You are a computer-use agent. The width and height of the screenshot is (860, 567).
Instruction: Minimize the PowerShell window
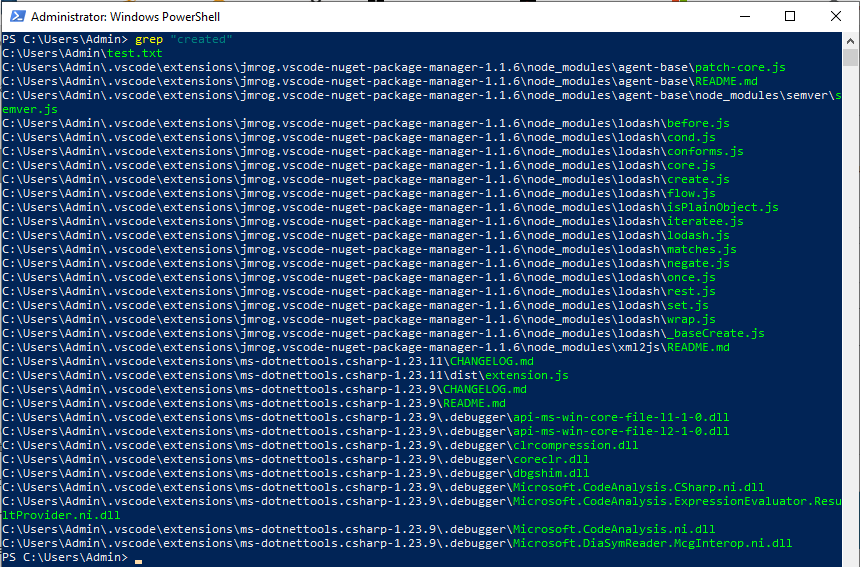tap(743, 16)
